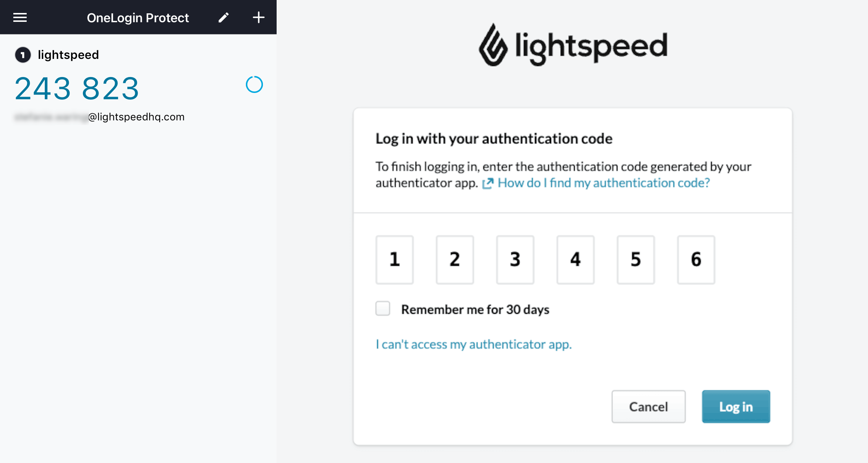Add a new account with the plus icon
The width and height of the screenshot is (868, 463).
pos(258,17)
